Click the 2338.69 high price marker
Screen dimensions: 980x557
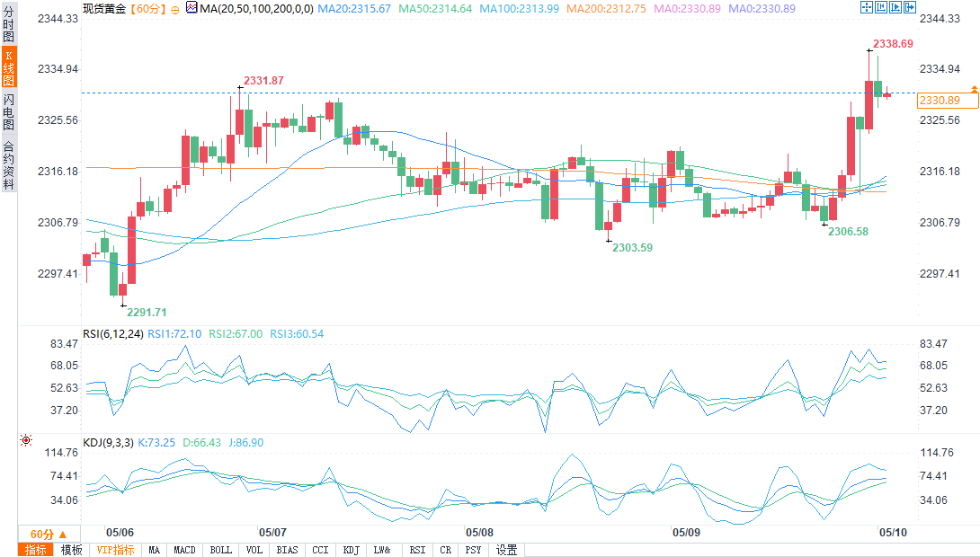pos(893,44)
